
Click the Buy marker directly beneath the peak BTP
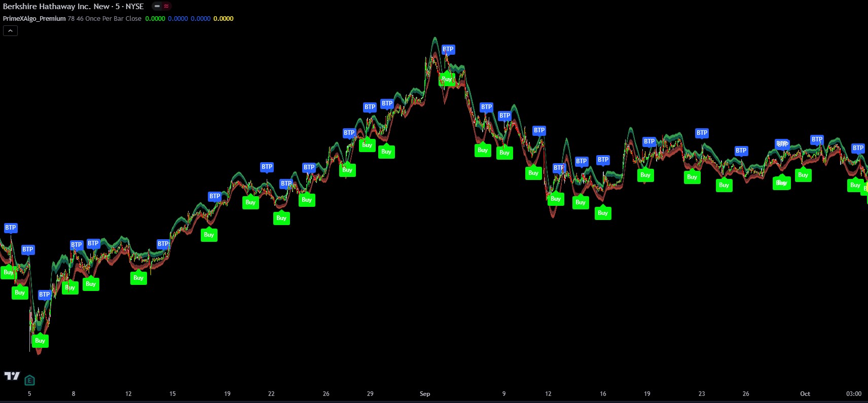pyautogui.click(x=447, y=79)
